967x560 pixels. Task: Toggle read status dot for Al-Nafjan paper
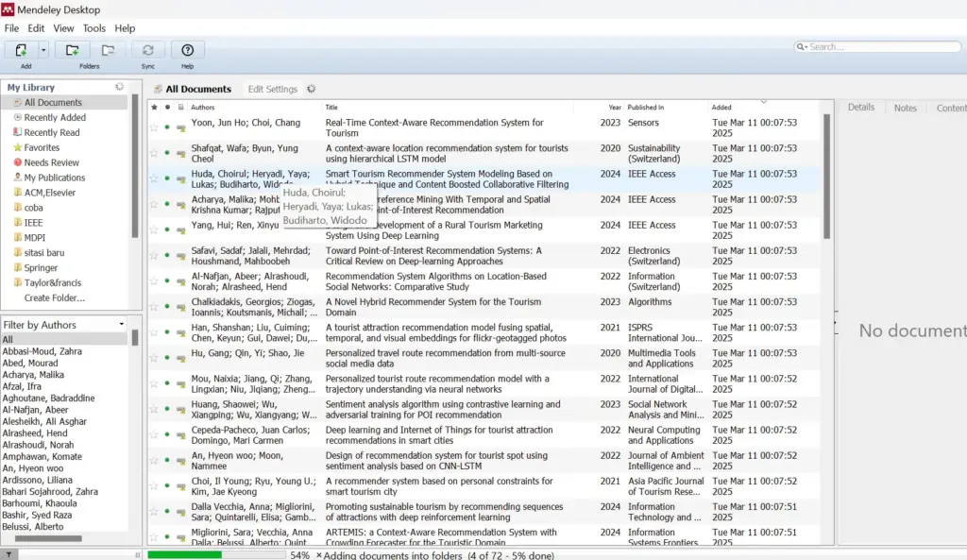point(167,281)
